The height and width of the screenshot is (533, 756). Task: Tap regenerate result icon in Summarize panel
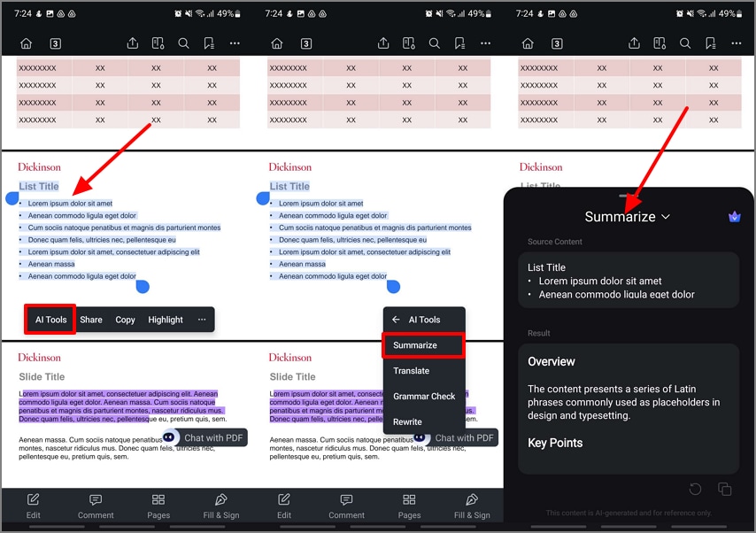click(x=695, y=489)
